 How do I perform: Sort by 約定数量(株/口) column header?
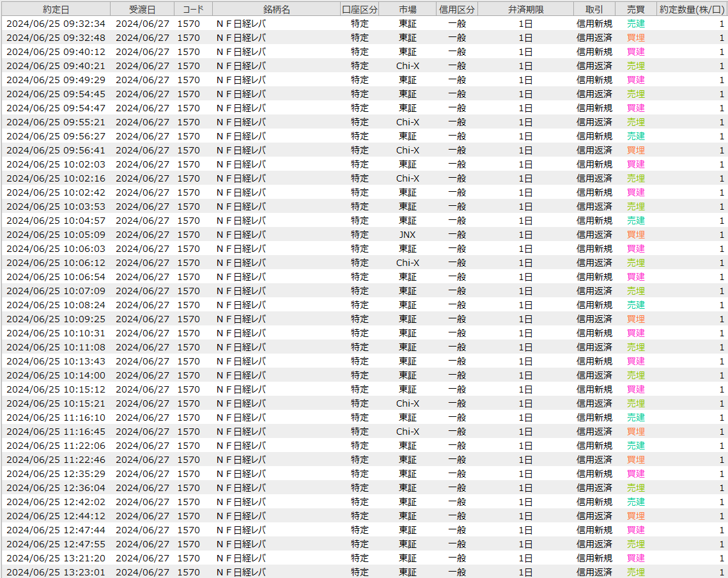692,10
